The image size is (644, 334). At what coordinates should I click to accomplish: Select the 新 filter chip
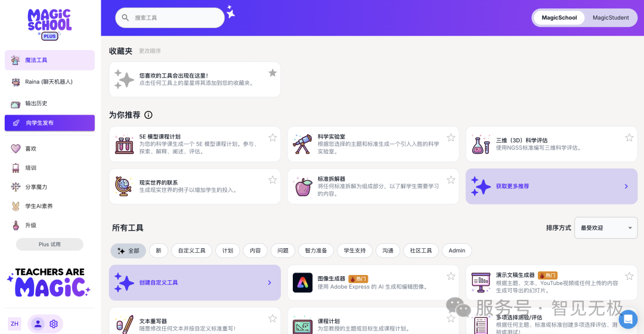pos(159,250)
